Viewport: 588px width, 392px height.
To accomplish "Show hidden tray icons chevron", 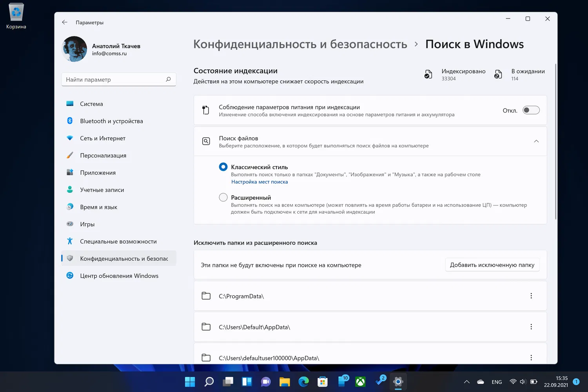I will pos(466,382).
